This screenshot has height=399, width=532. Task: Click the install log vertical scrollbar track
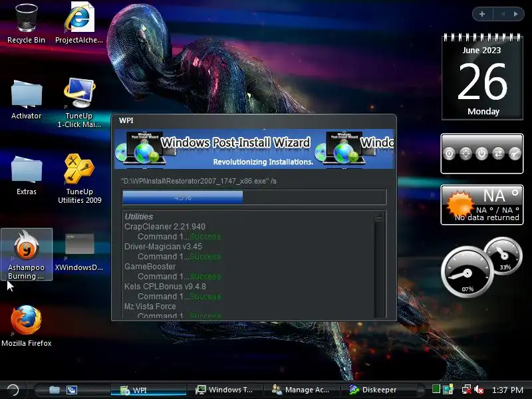[379, 270]
